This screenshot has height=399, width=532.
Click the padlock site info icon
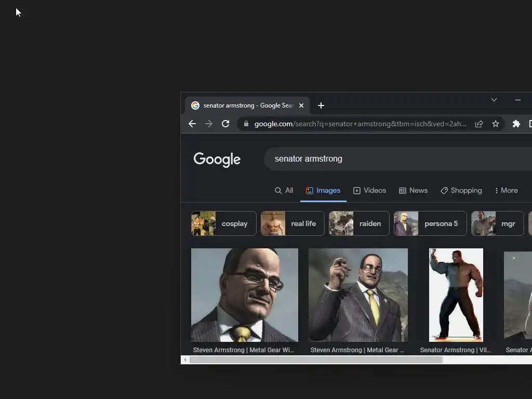[x=246, y=124]
